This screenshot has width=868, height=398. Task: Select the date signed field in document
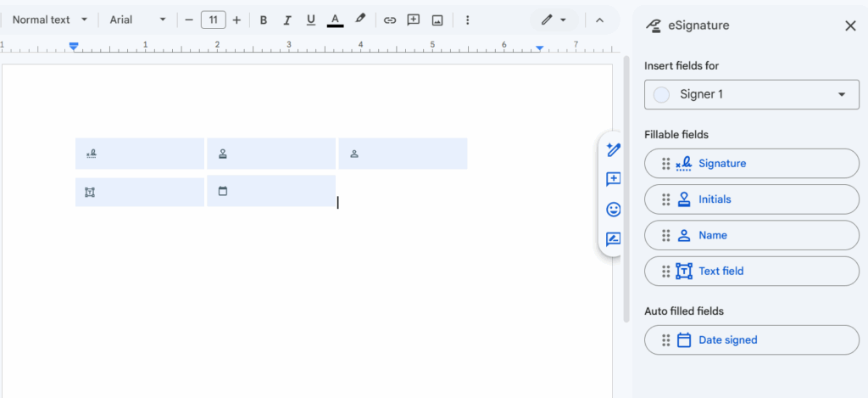click(271, 191)
